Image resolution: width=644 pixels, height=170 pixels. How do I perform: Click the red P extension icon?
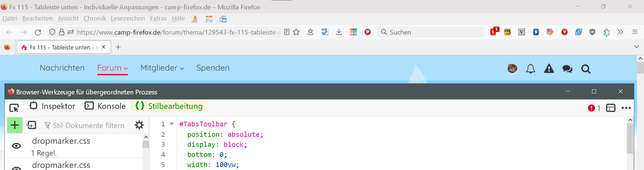368,32
